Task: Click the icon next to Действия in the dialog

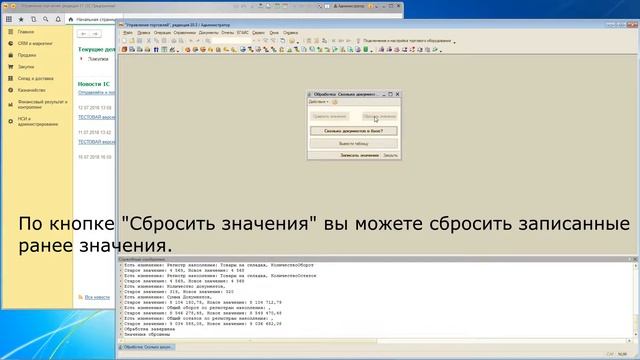Action: click(335, 102)
